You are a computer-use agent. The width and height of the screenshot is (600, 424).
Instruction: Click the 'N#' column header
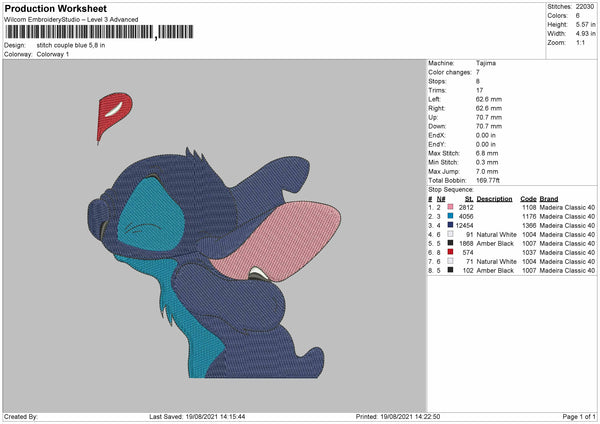click(x=441, y=199)
